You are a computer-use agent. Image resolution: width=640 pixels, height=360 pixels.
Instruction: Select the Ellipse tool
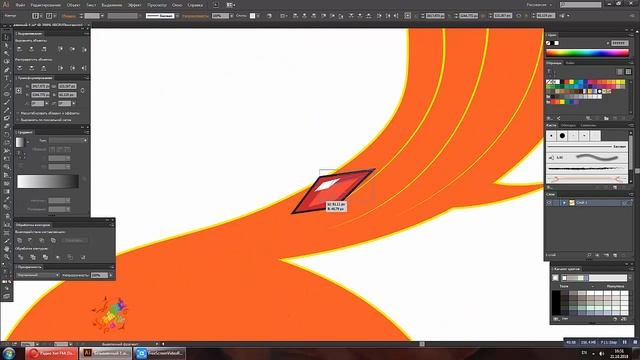(7, 94)
